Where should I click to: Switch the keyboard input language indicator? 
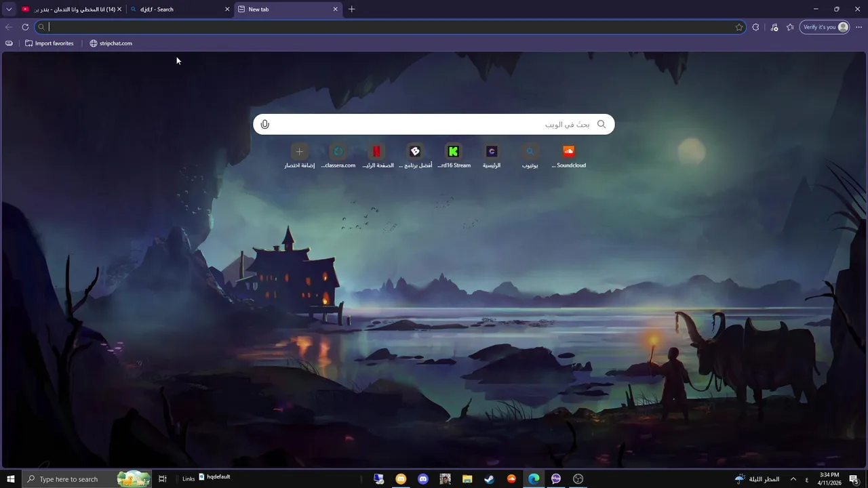click(806, 479)
